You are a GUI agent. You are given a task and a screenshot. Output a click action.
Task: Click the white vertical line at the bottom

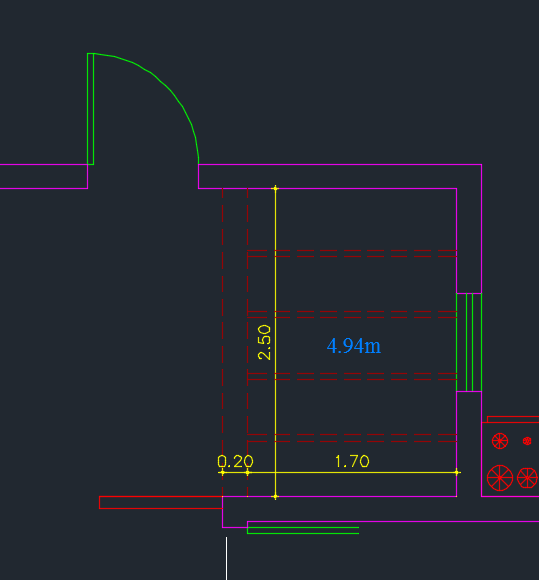(227, 559)
